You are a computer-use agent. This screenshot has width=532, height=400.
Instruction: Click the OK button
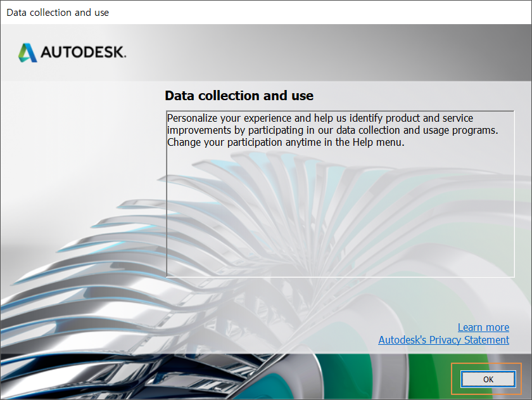click(488, 379)
